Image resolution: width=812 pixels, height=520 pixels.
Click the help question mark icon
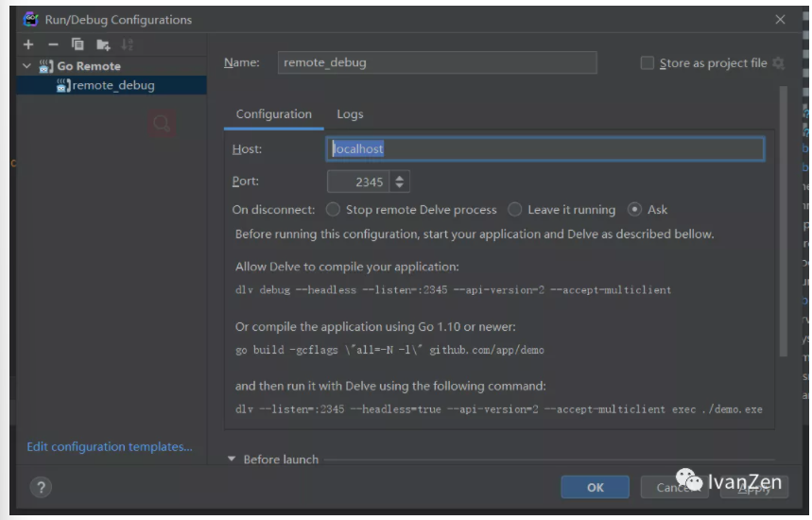pos(40,487)
